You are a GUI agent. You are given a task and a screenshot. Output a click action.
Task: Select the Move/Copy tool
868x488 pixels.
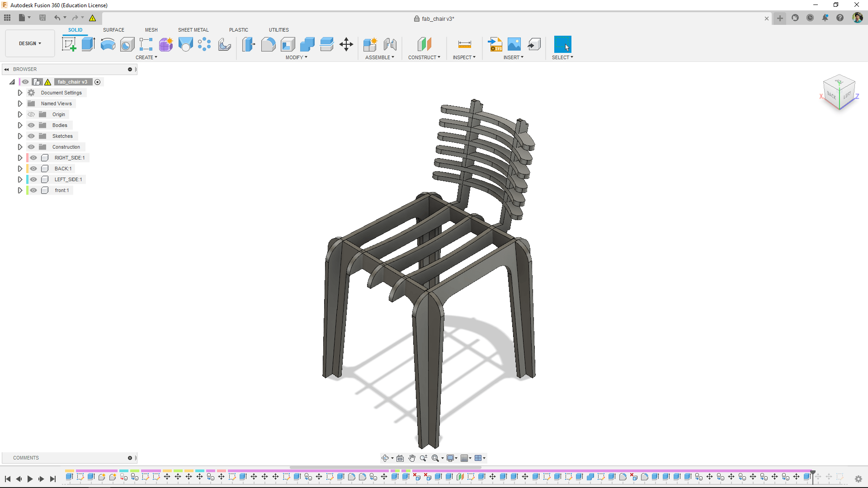pyautogui.click(x=346, y=44)
